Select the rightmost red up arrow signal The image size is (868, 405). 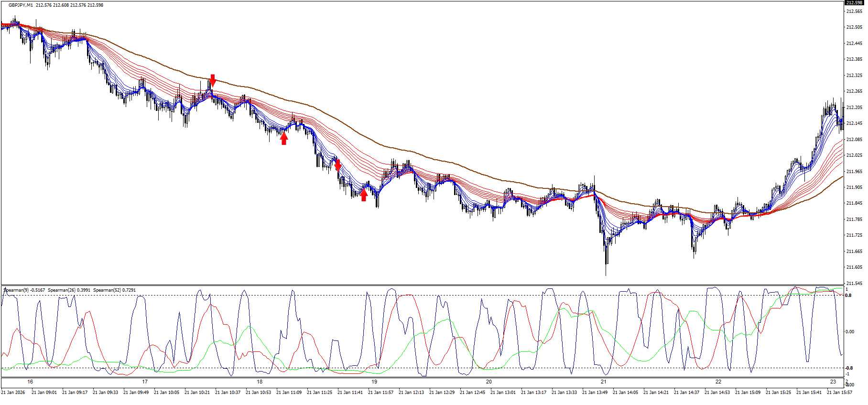[x=364, y=195]
